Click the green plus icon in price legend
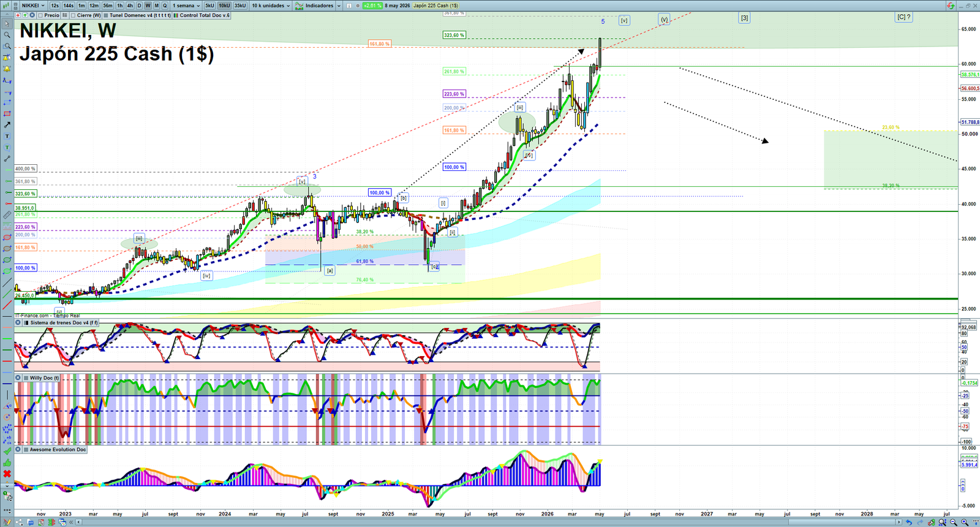Image resolution: width=980 pixels, height=527 pixels. [x=25, y=15]
